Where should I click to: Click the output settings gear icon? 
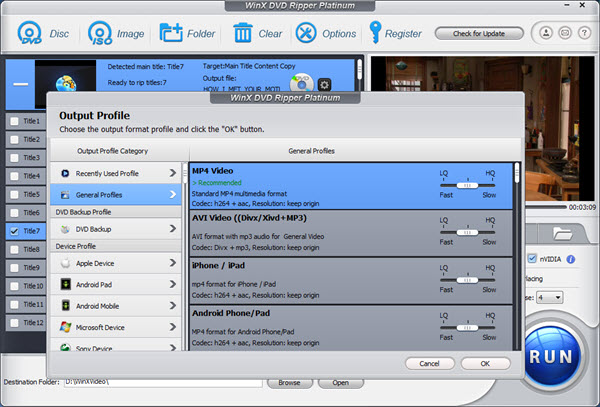tap(324, 85)
